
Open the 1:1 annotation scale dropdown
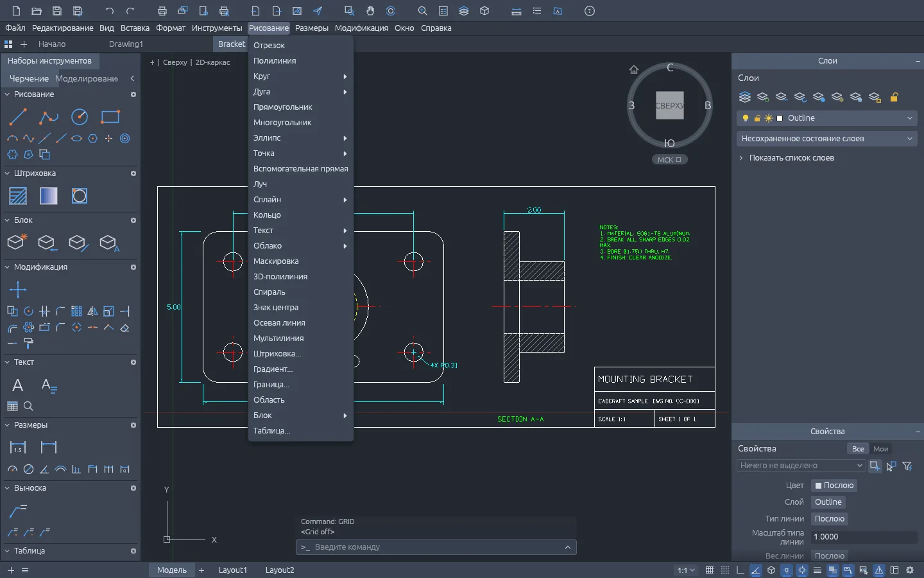[x=686, y=570]
